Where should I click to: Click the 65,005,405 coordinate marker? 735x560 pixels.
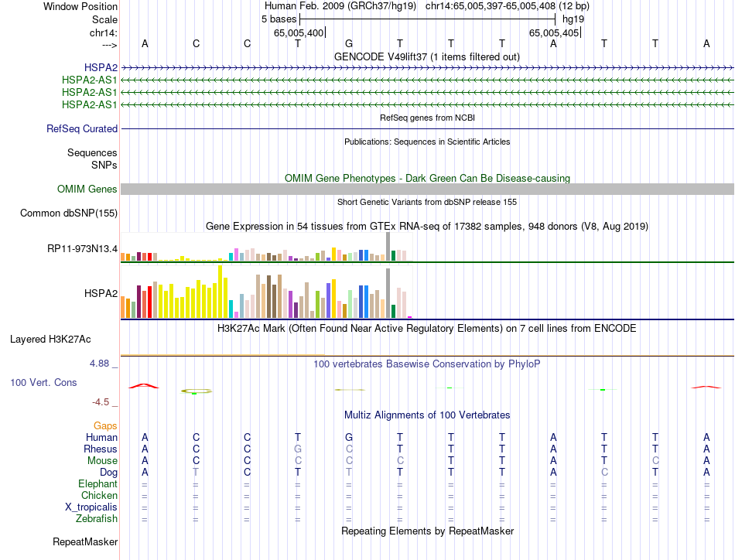click(x=554, y=32)
